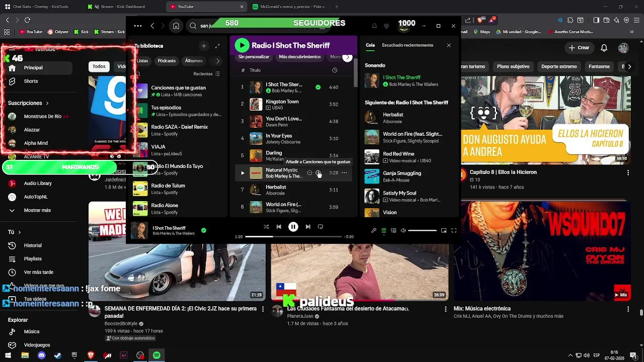Expand Mostrar más in YouTube sidebar
The image size is (644, 362).
click(37, 210)
